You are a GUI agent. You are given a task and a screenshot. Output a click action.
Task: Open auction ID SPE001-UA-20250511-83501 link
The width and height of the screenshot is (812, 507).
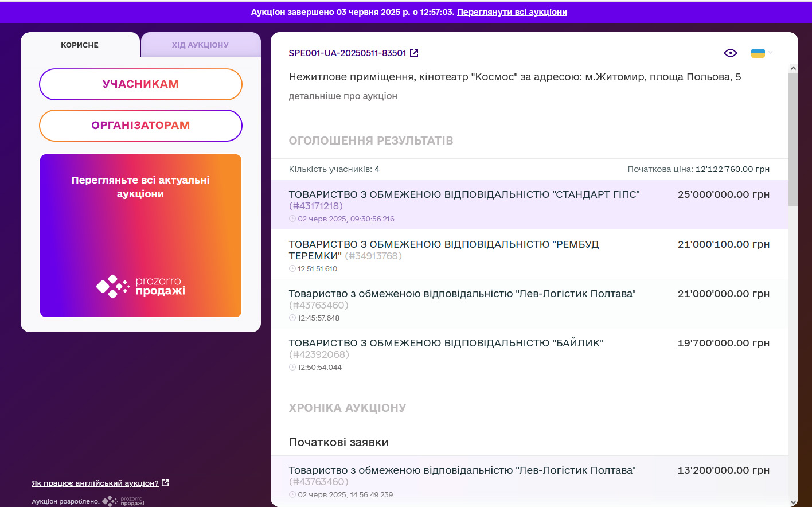[x=348, y=53]
